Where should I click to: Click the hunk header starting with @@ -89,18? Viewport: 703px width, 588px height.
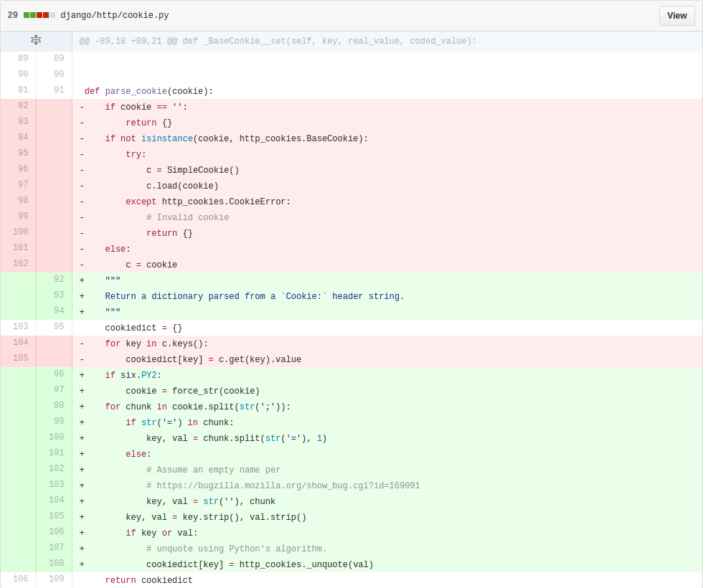278,41
